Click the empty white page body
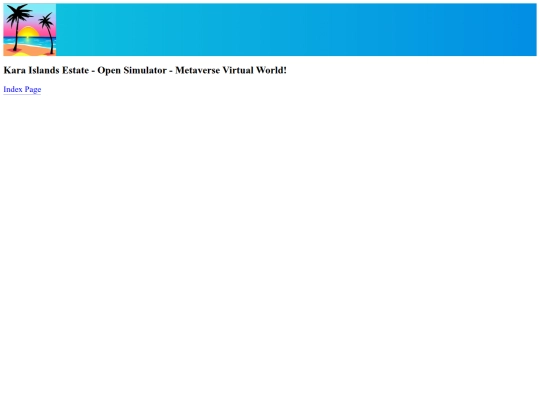Image resolution: width=540 pixels, height=405 pixels. (x=270, y=241)
